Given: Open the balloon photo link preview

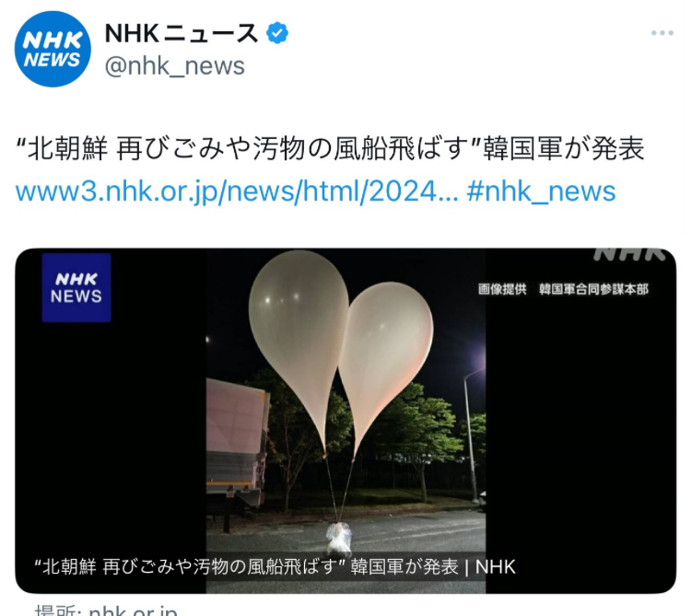Looking at the screenshot, I should coord(345,421).
